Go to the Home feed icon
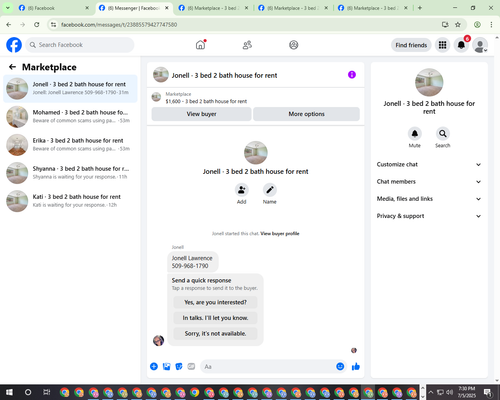Screen dimensions: 500x400 coord(200,45)
